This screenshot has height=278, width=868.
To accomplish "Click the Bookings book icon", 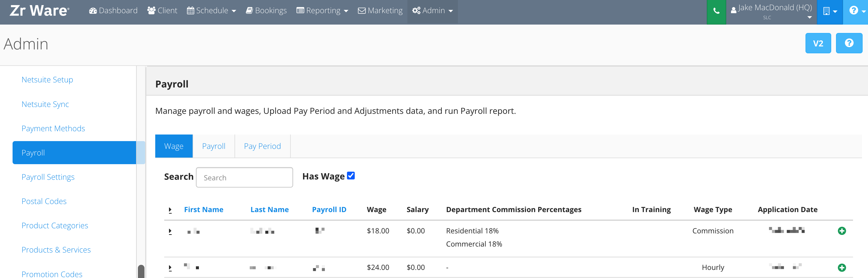I will [x=249, y=11].
